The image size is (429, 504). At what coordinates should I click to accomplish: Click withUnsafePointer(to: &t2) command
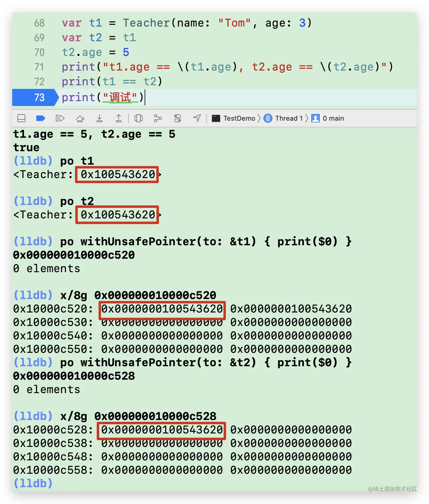pyautogui.click(x=206, y=363)
